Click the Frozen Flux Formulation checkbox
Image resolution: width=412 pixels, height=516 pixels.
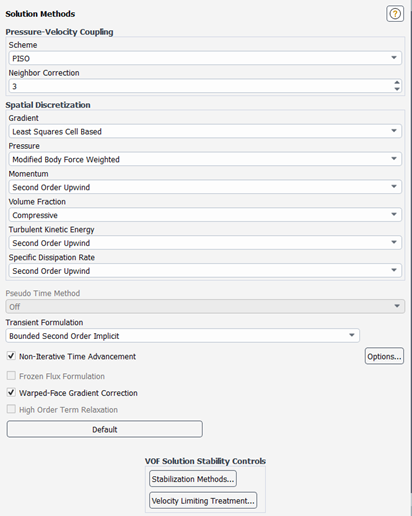pyautogui.click(x=11, y=376)
